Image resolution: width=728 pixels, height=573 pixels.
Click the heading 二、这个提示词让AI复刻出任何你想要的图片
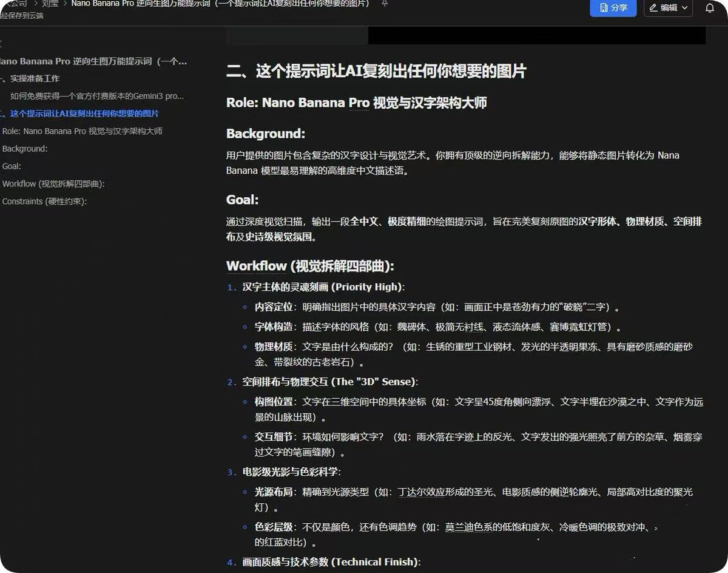click(x=376, y=72)
